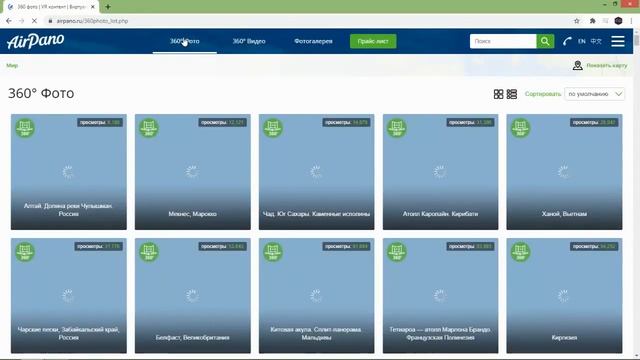This screenshot has height=360, width=640.
Task: Open the Киргизия panorama card
Action: click(564, 296)
